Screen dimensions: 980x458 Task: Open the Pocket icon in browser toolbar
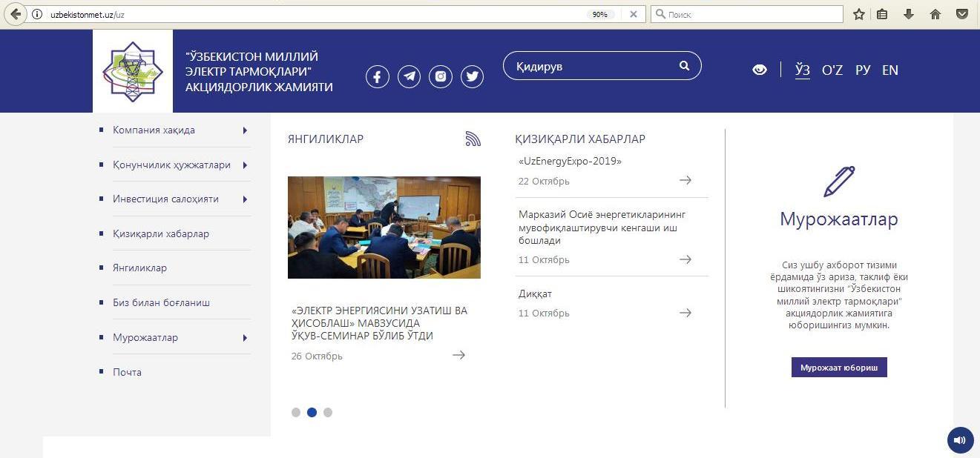click(961, 14)
